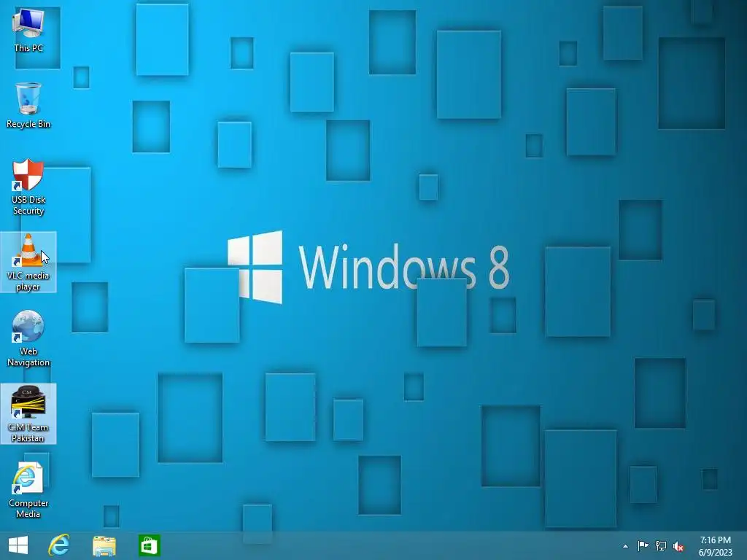Select the USB Disk Security shortcut
The height and width of the screenshot is (560, 747).
click(28, 187)
